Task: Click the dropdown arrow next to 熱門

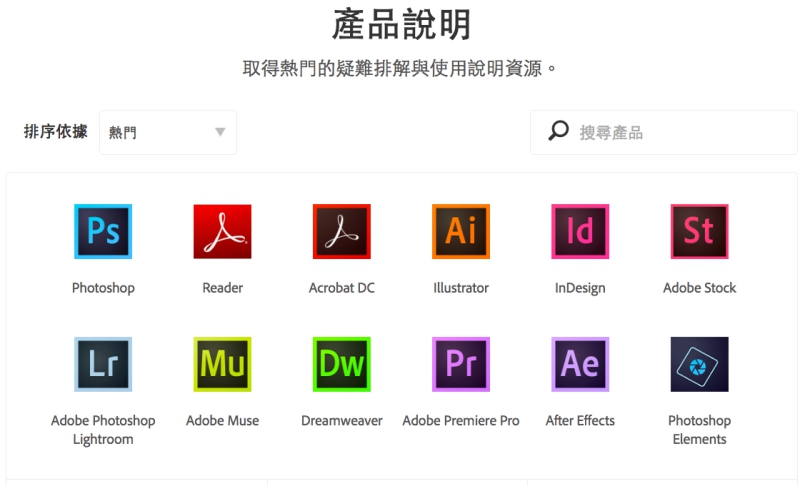Action: (x=220, y=132)
